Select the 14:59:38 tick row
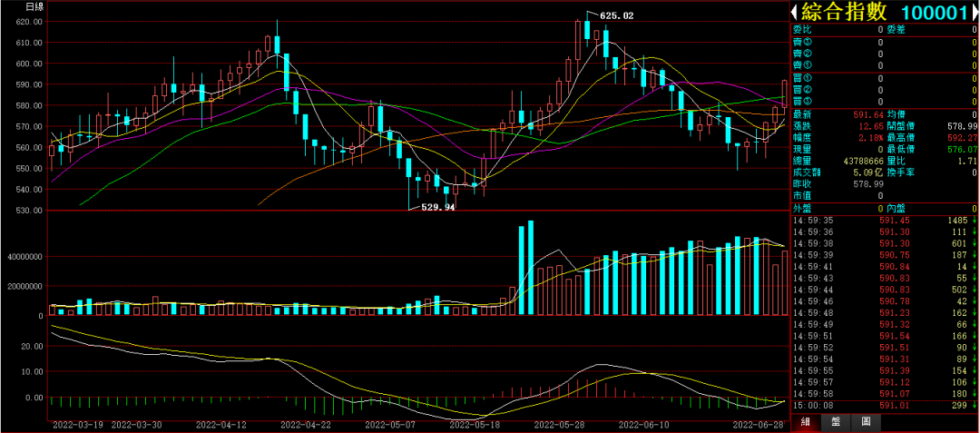Image resolution: width=980 pixels, height=433 pixels. coord(885,243)
